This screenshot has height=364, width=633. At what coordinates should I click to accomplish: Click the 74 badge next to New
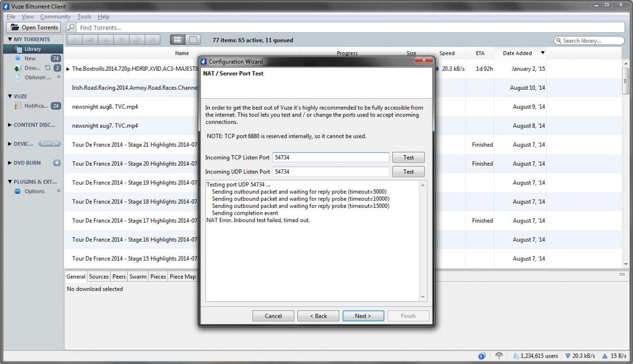56,59
